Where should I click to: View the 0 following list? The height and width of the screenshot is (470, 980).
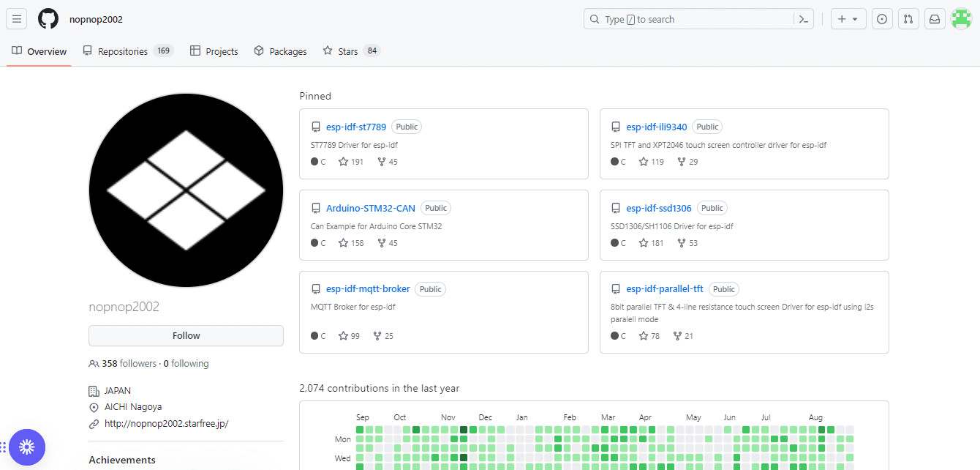click(x=186, y=363)
